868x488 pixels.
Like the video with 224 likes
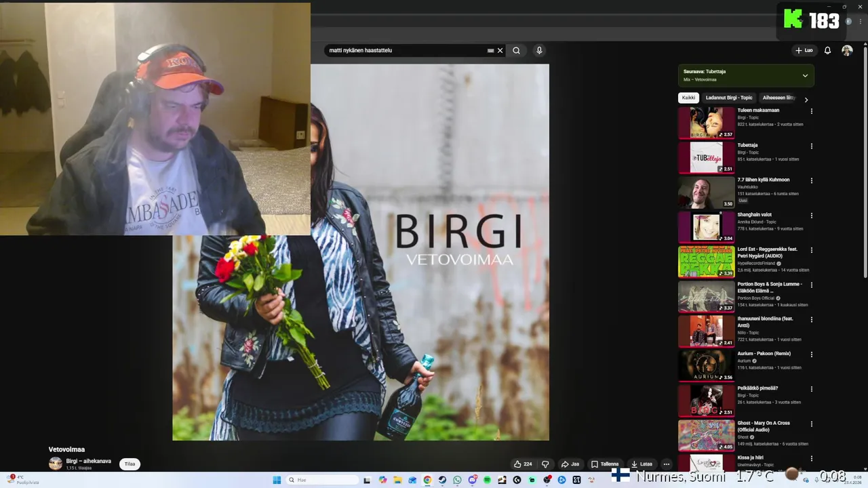[523, 464]
